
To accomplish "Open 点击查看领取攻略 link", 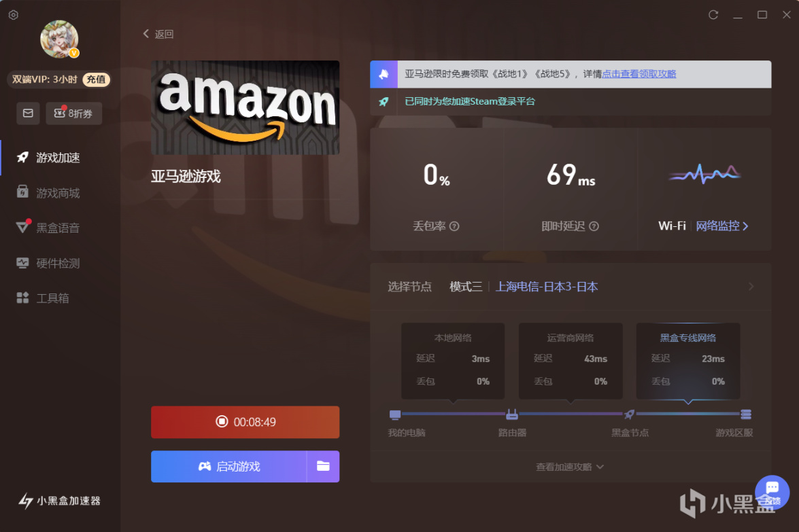I will point(639,74).
